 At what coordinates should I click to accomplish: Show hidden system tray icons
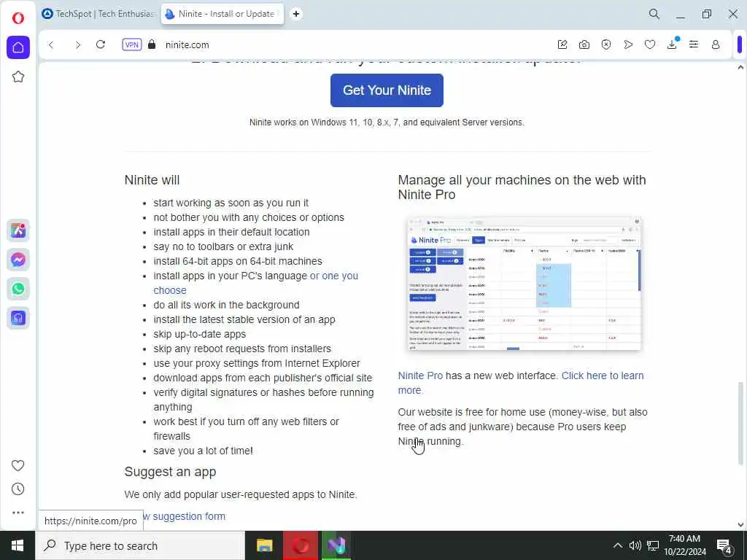click(617, 545)
